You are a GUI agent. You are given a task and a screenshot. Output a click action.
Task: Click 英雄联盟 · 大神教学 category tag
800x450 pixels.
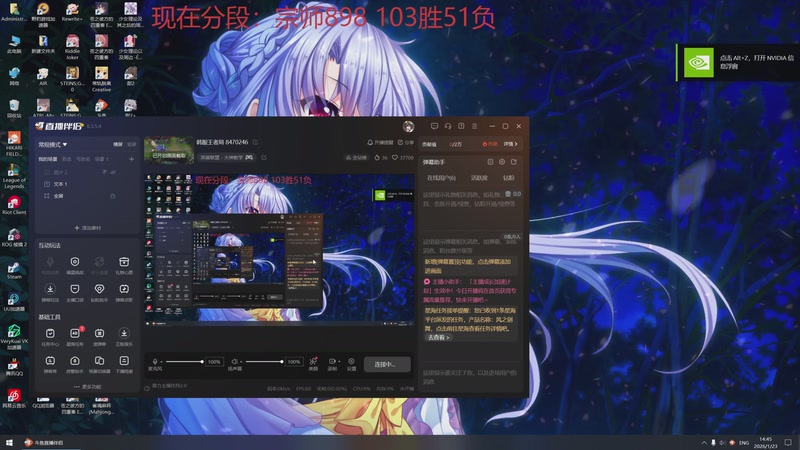[x=226, y=158]
